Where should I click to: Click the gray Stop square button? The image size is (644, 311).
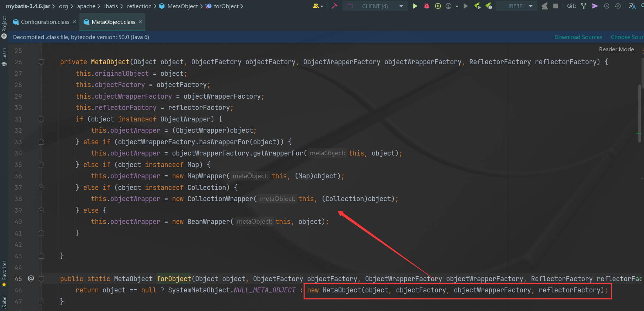point(556,6)
